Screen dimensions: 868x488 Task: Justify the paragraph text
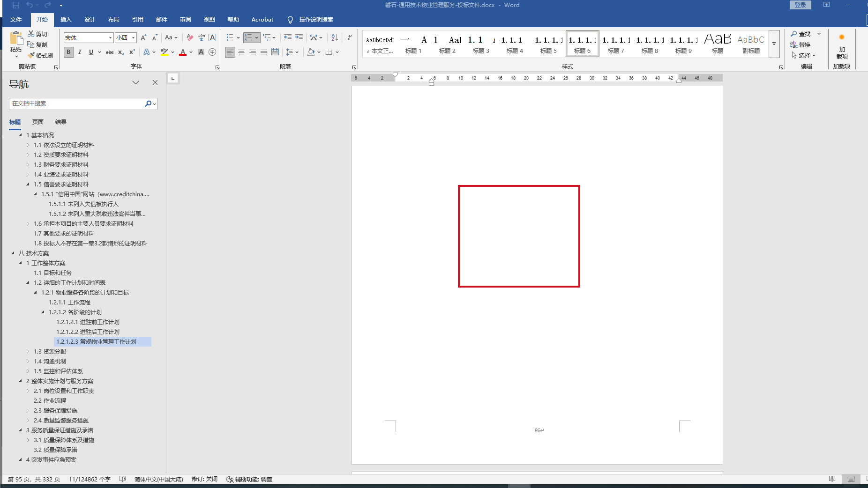(264, 52)
